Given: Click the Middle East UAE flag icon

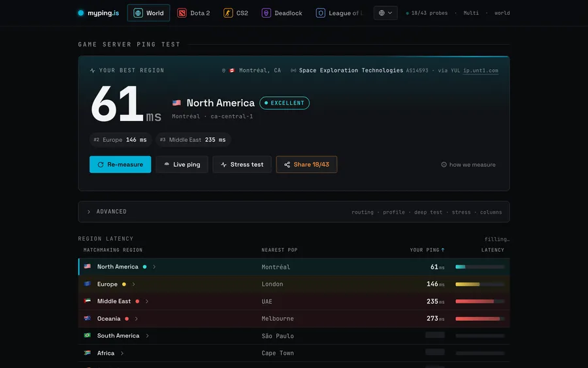Looking at the screenshot, I should [88, 301].
